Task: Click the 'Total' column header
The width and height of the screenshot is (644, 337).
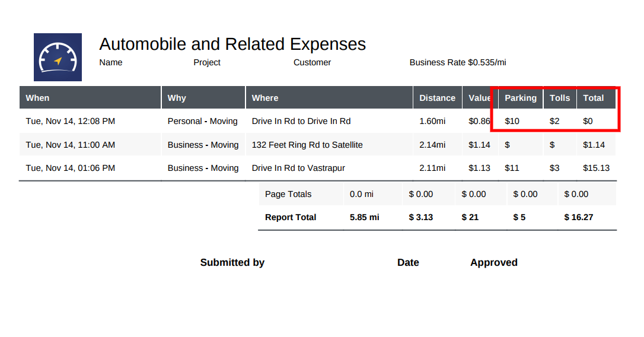Action: (x=596, y=98)
